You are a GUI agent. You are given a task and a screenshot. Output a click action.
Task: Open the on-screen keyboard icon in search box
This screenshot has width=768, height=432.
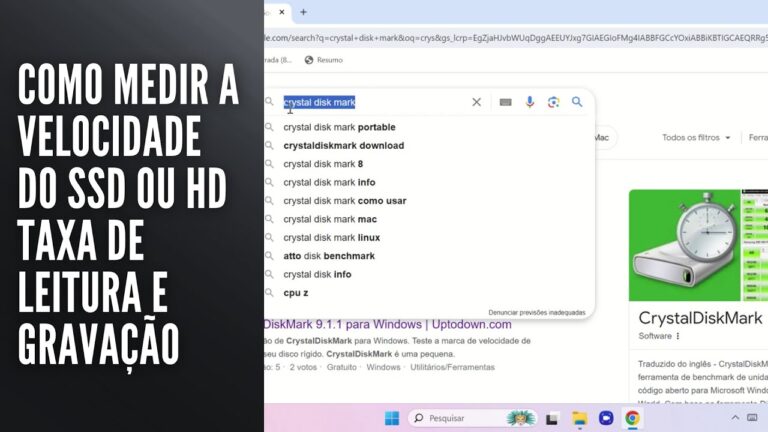point(505,102)
